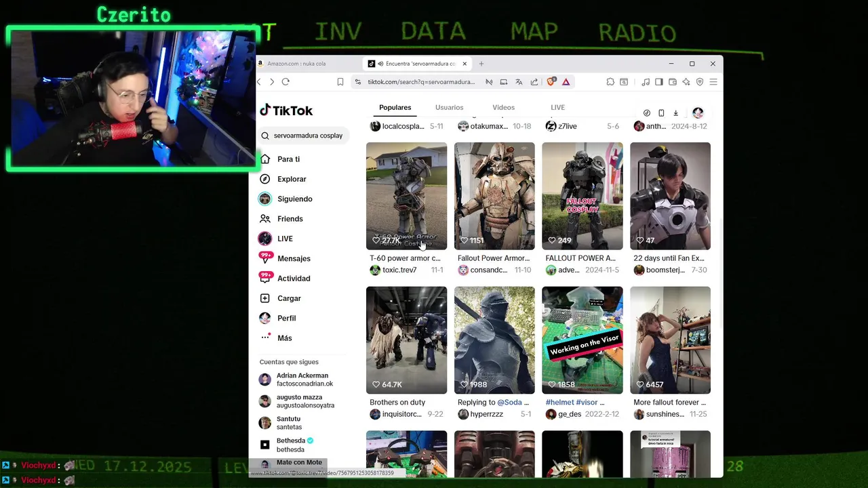Bookmark this page with the bookmark icon

pyautogui.click(x=340, y=82)
